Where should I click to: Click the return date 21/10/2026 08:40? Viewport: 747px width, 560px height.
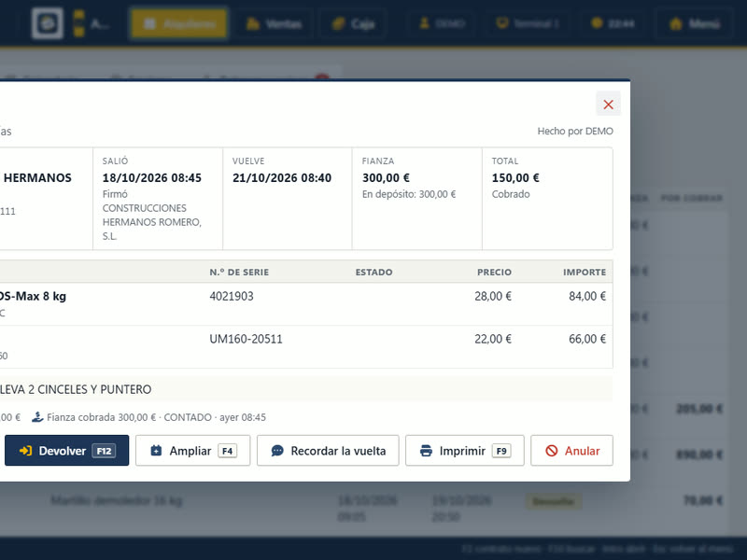[x=282, y=178]
